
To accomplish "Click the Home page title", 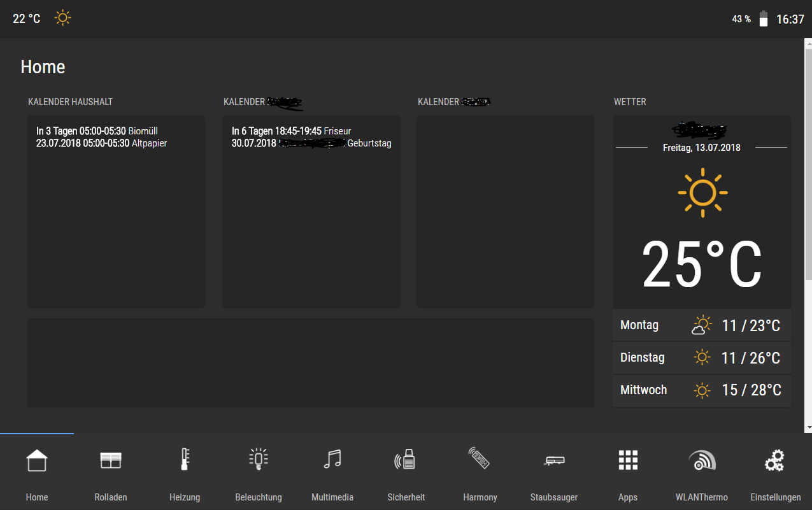I will [x=43, y=67].
